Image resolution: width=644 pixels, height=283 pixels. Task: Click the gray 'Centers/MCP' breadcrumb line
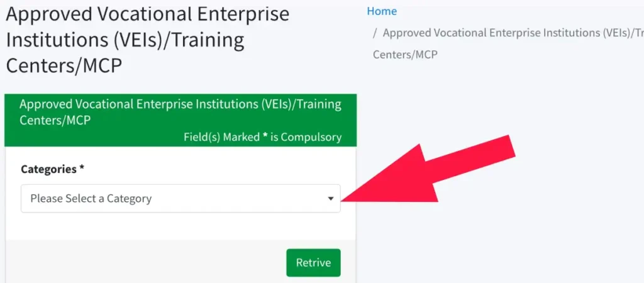[405, 54]
